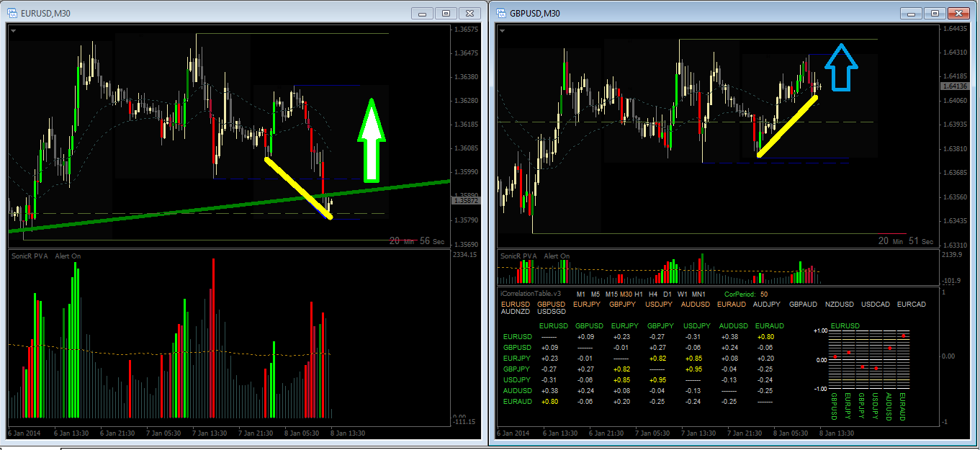Toggle the AUDNZD pair in the symbol list
The height and width of the screenshot is (450, 980).
tap(515, 312)
